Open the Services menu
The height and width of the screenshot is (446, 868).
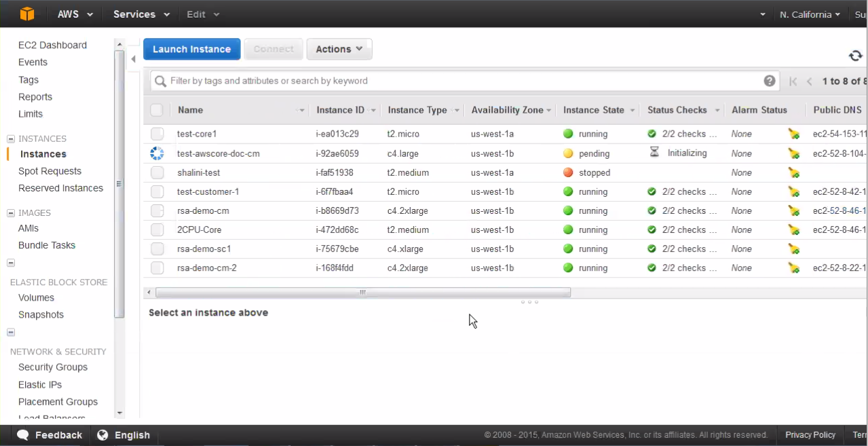tap(141, 14)
